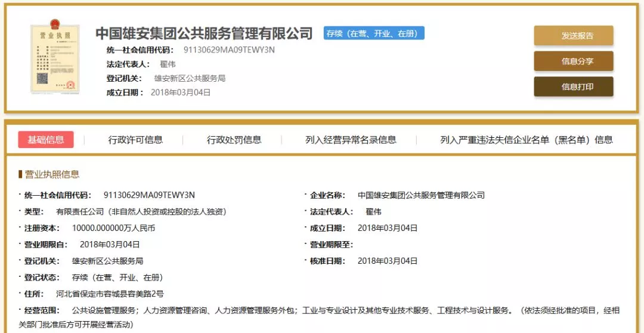Click the 发送报告 button
The width and height of the screenshot is (644, 333).
pyautogui.click(x=573, y=35)
